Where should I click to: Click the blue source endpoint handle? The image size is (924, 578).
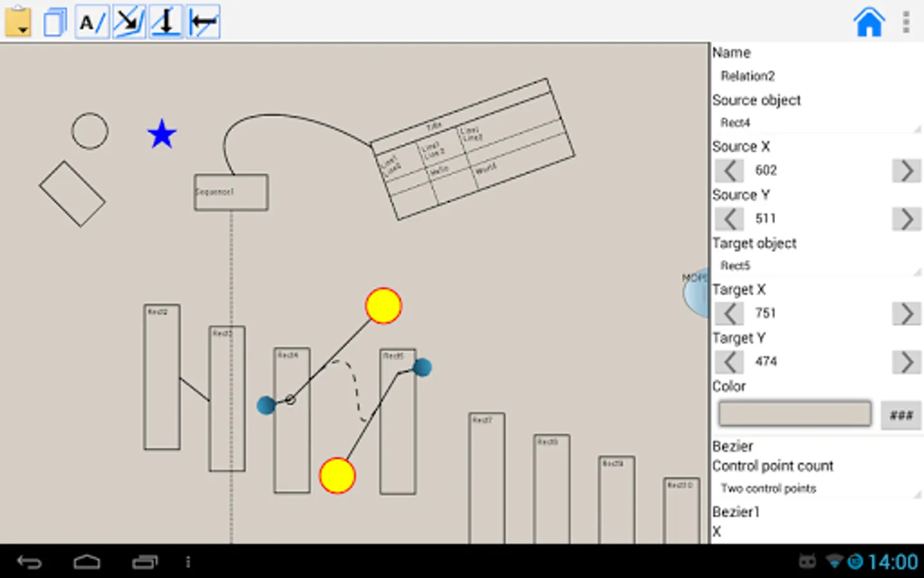tap(266, 405)
